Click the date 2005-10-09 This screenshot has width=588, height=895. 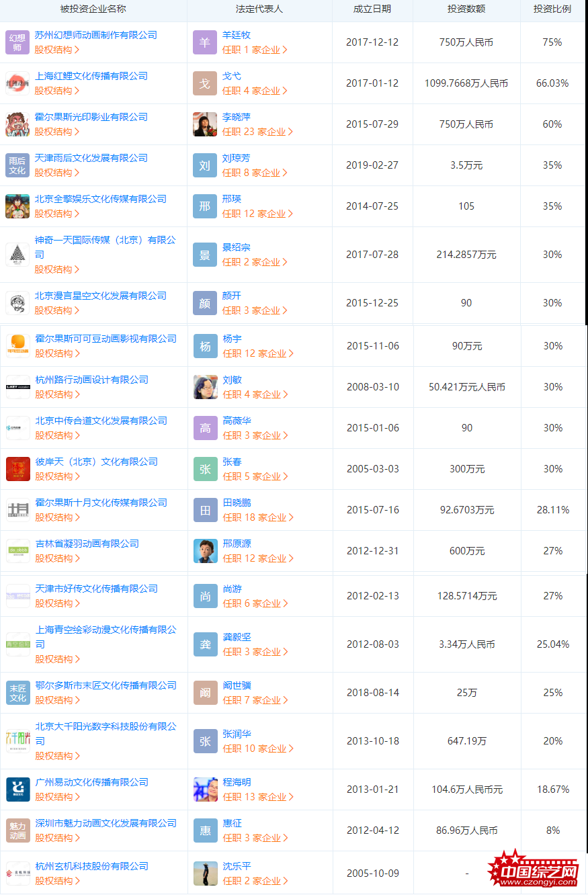tap(373, 873)
